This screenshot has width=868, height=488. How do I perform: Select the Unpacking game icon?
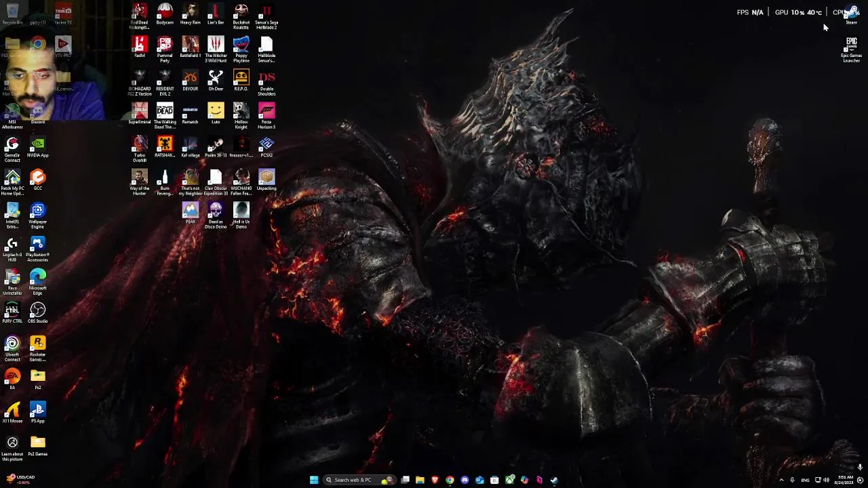[267, 180]
